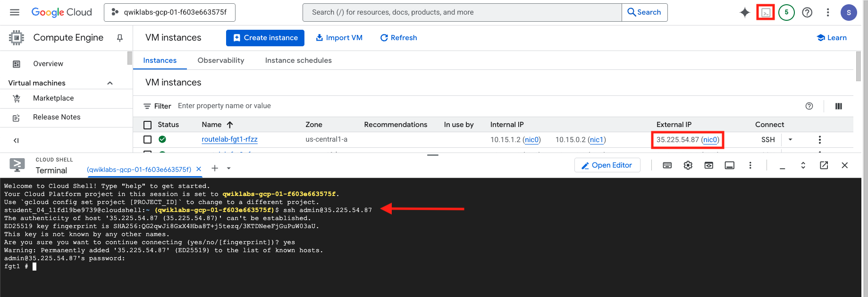This screenshot has height=297, width=868.
Task: Open notifications badge showing 5
Action: (786, 12)
